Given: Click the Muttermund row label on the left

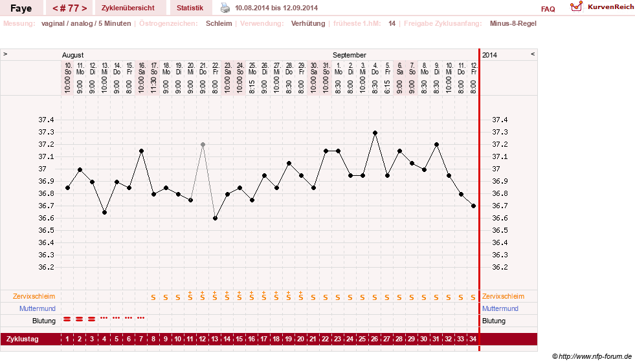Looking at the screenshot, I should [x=38, y=308].
